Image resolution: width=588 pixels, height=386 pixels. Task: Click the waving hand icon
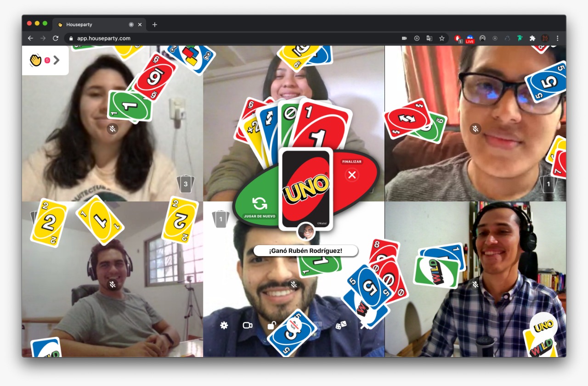(35, 60)
